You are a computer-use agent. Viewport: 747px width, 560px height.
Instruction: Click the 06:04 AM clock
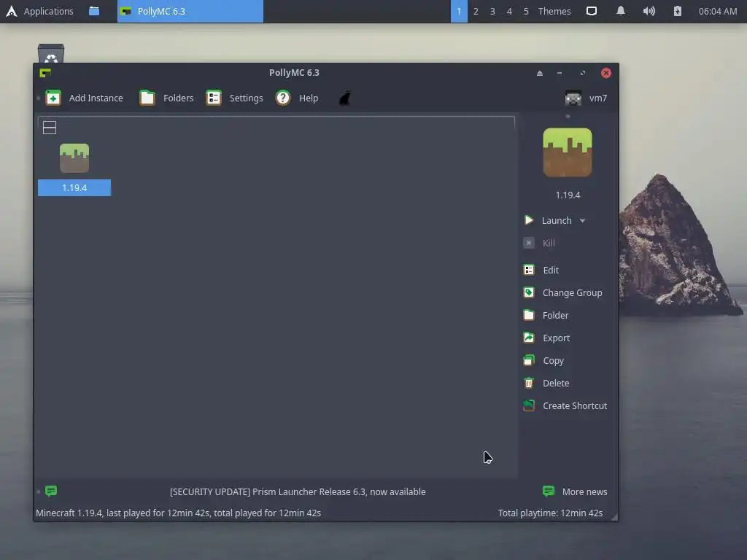click(x=718, y=11)
